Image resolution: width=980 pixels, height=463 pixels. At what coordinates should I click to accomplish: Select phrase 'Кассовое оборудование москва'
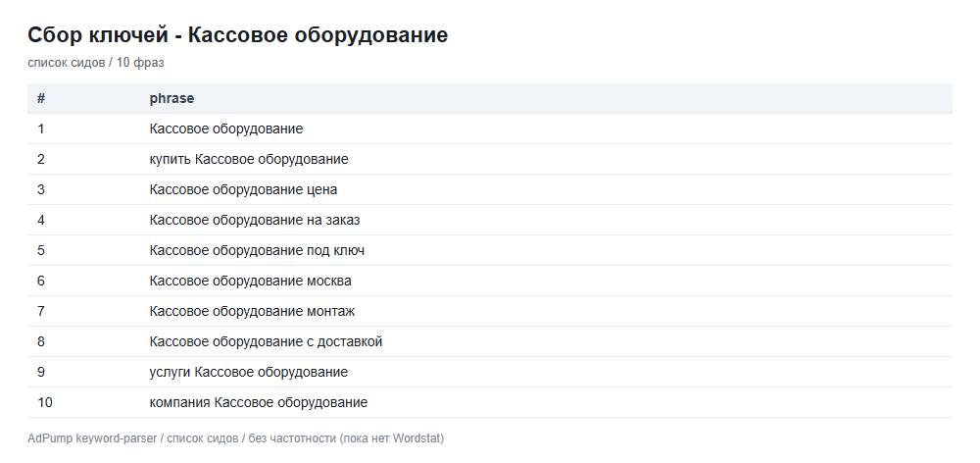(x=250, y=281)
